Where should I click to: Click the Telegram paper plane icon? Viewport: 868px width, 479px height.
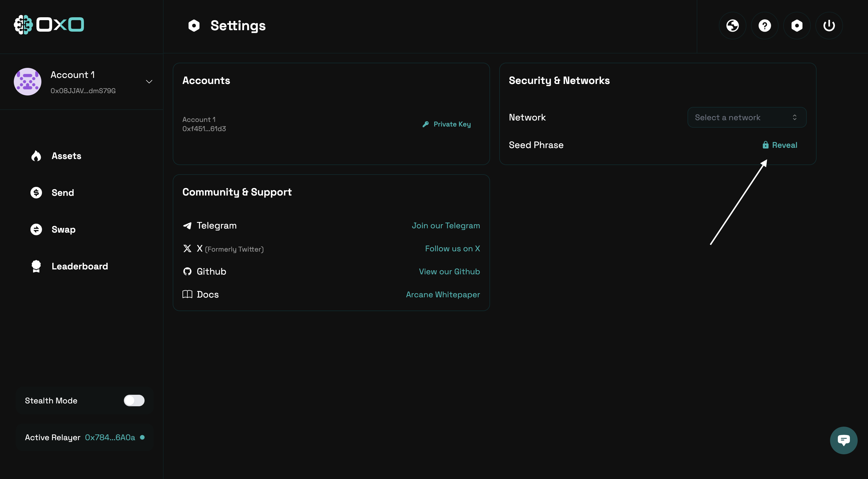pos(187,225)
